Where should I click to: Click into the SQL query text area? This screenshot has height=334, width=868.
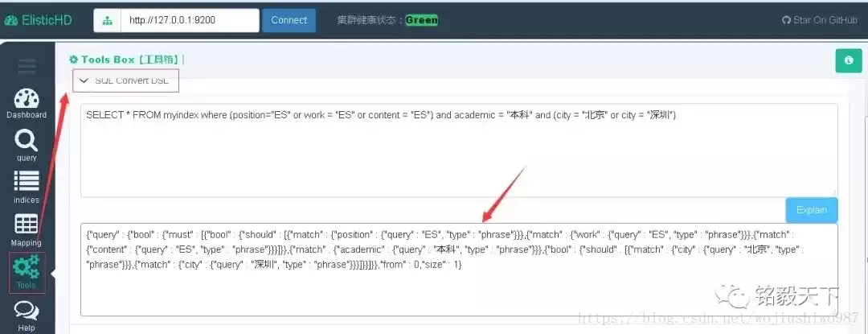pos(459,151)
